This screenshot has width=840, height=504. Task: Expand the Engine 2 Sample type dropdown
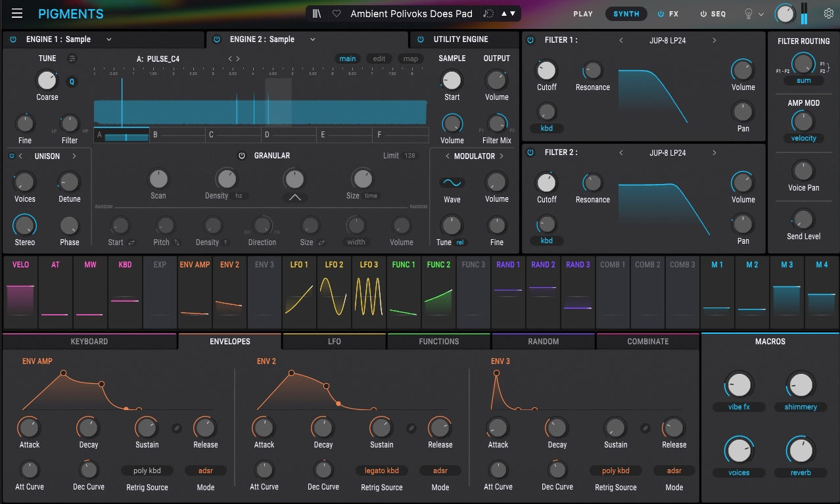[x=313, y=39]
